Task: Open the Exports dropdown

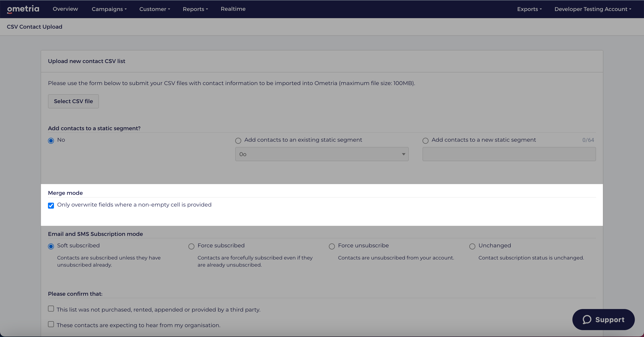Action: 529,9
